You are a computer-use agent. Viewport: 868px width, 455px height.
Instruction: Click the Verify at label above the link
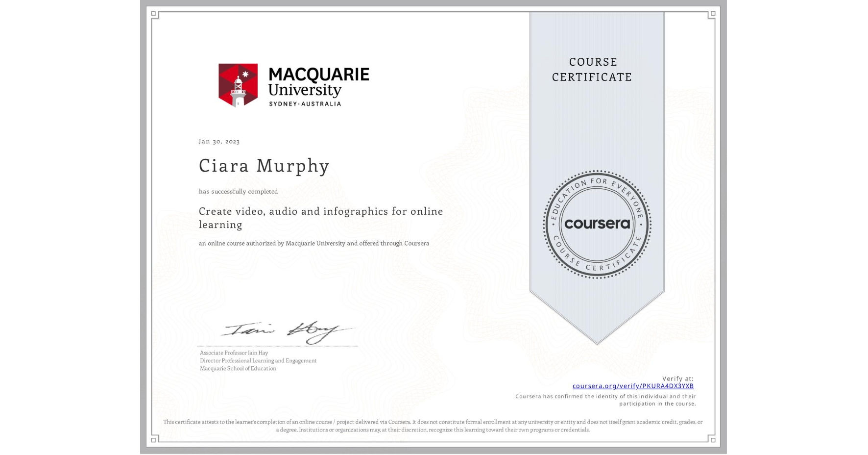click(x=678, y=378)
